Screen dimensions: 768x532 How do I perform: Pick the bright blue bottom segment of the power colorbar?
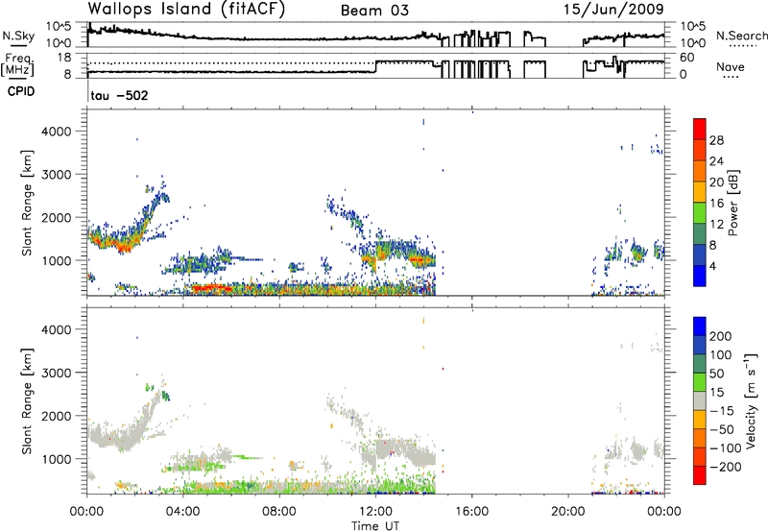(x=700, y=276)
